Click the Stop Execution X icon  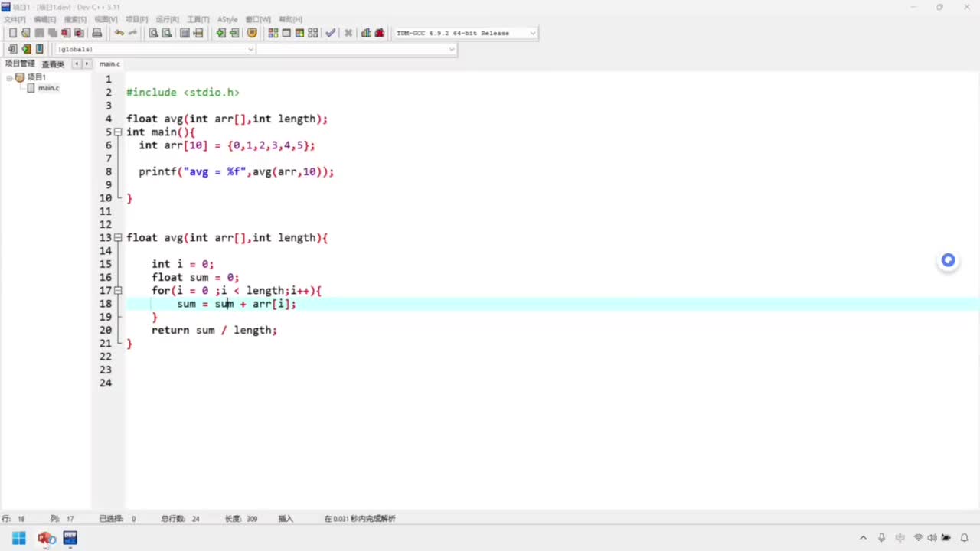(x=348, y=33)
